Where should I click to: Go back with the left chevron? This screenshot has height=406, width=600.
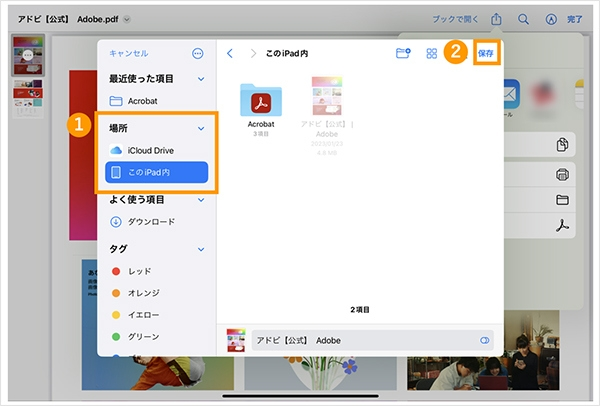click(230, 54)
